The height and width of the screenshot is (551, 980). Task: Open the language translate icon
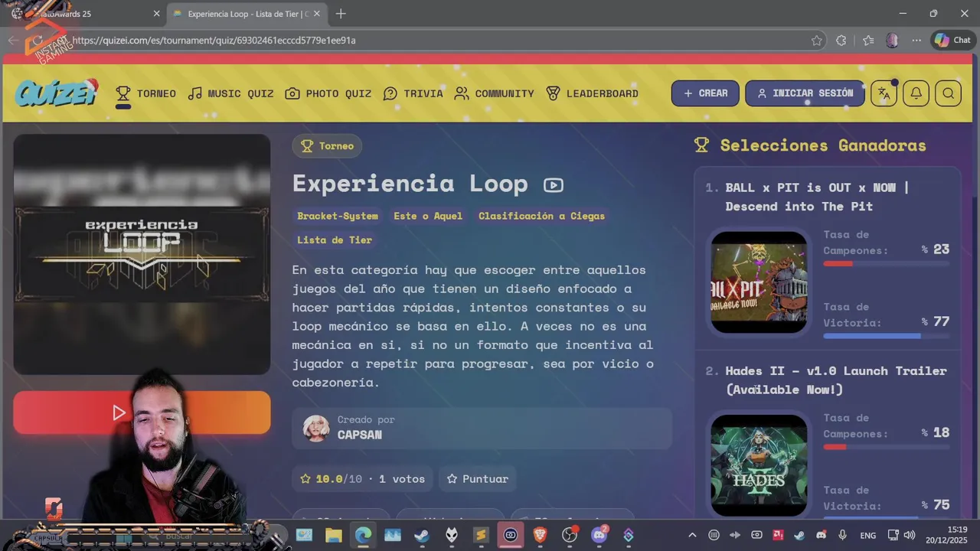(884, 93)
